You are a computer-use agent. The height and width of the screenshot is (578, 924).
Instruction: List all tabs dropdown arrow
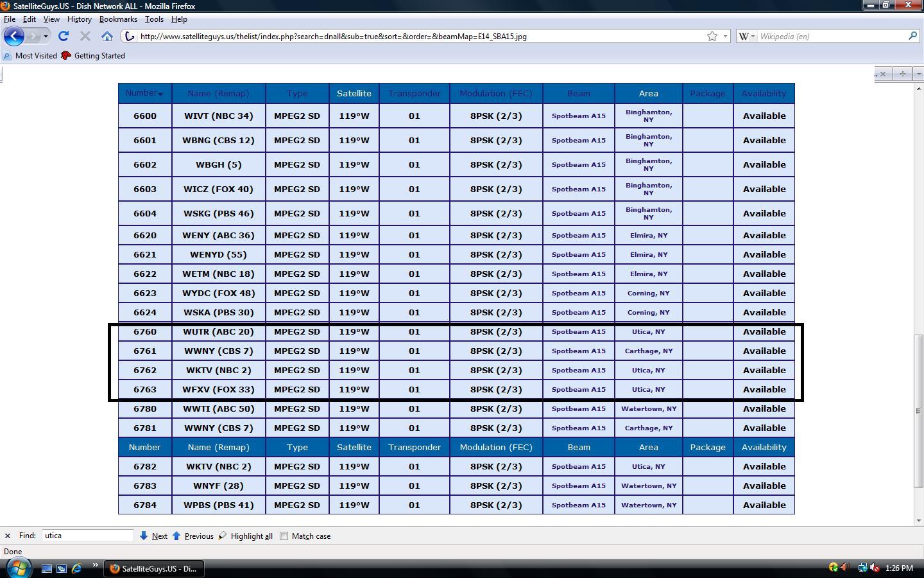pos(918,74)
